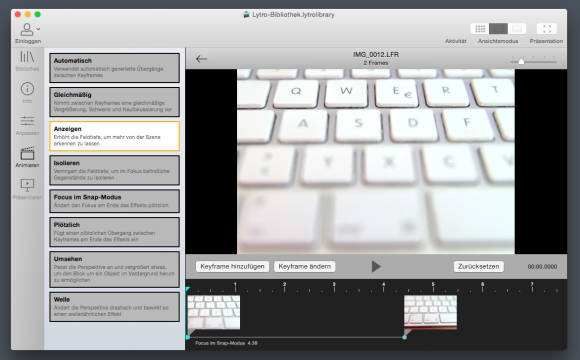This screenshot has width=580, height=360.
Task: Select the first keyframe thumbnail on timeline
Action: tap(214, 312)
